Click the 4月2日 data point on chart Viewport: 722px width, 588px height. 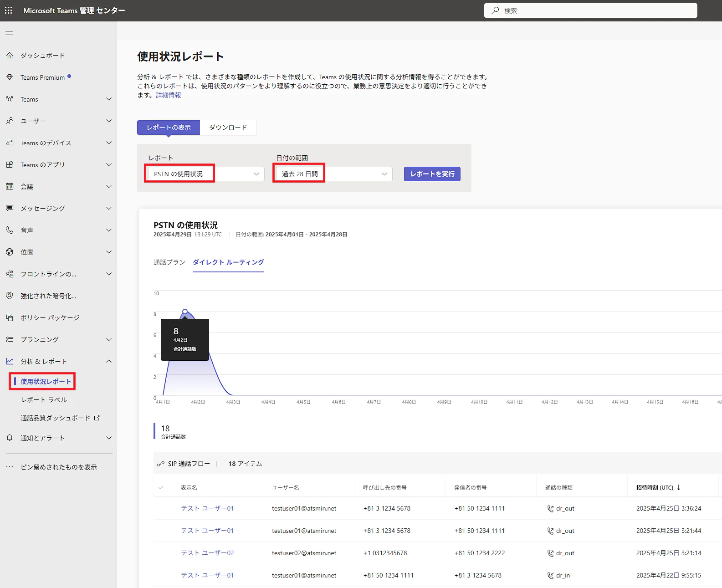(185, 312)
